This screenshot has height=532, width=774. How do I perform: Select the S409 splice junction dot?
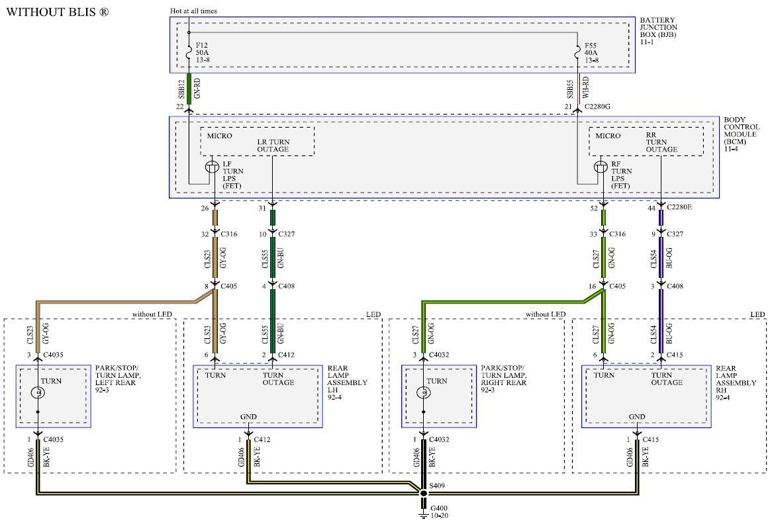coord(423,493)
